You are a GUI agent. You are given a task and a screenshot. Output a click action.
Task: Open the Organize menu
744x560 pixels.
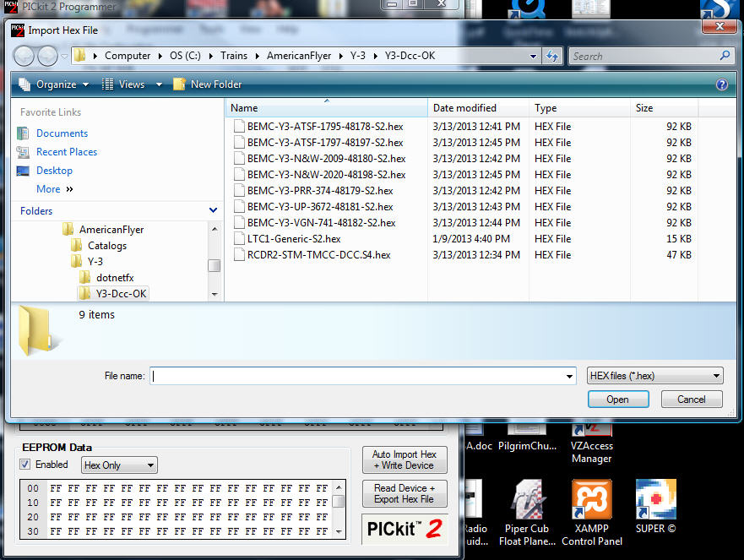[53, 84]
